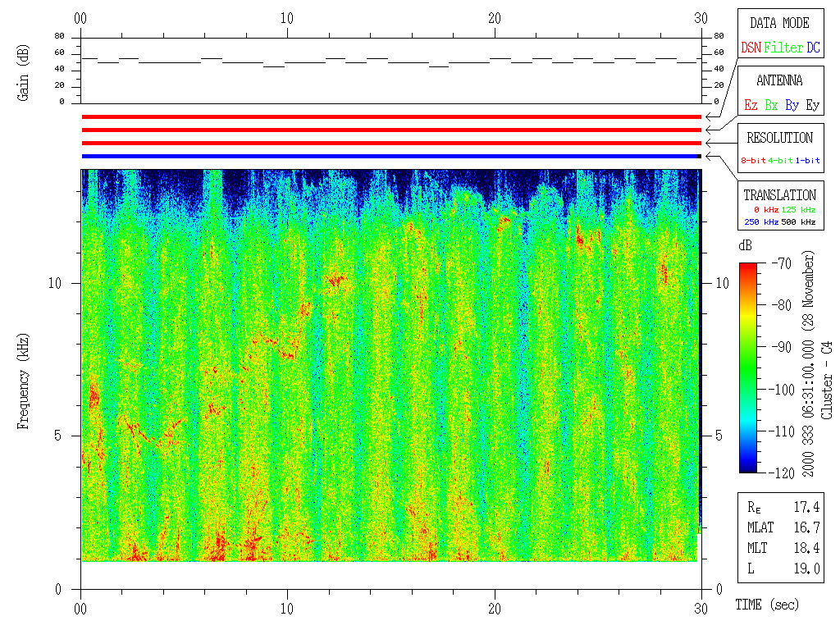Click the topmost red data mode bar
The height and width of the screenshot is (630, 840).
tap(390, 117)
